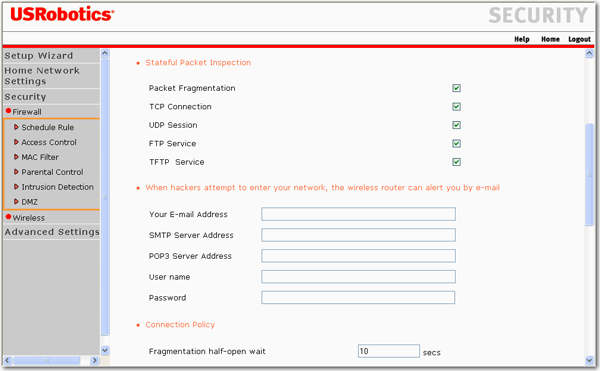
Task: Click main page scrollbar down arrow
Action: point(589,360)
